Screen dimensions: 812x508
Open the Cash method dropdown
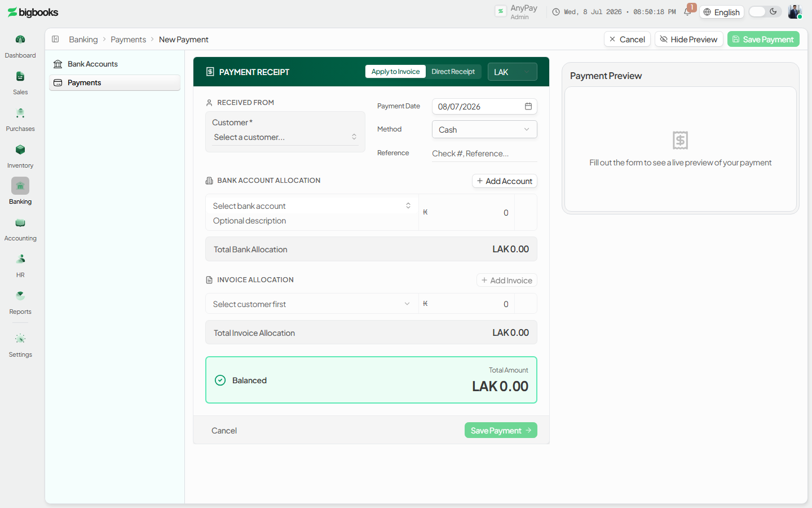click(x=484, y=129)
